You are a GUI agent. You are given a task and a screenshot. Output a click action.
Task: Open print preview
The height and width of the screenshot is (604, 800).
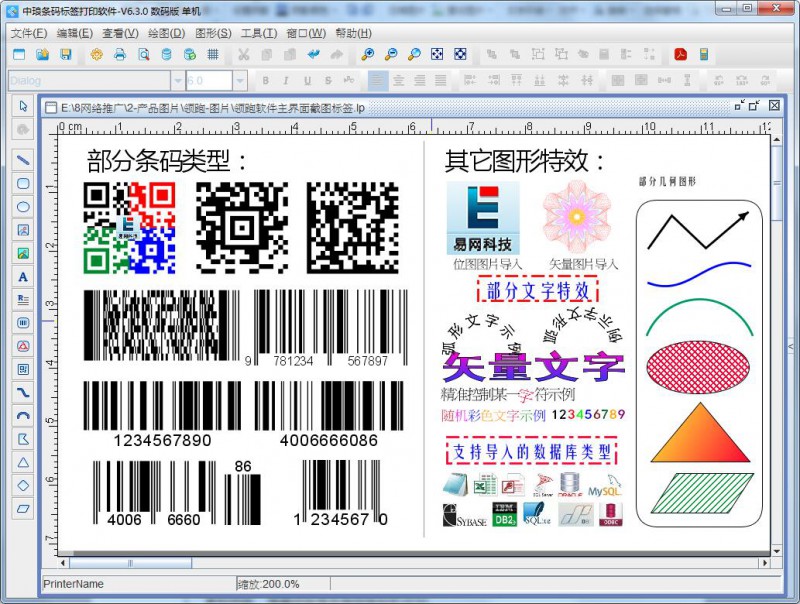(143, 54)
